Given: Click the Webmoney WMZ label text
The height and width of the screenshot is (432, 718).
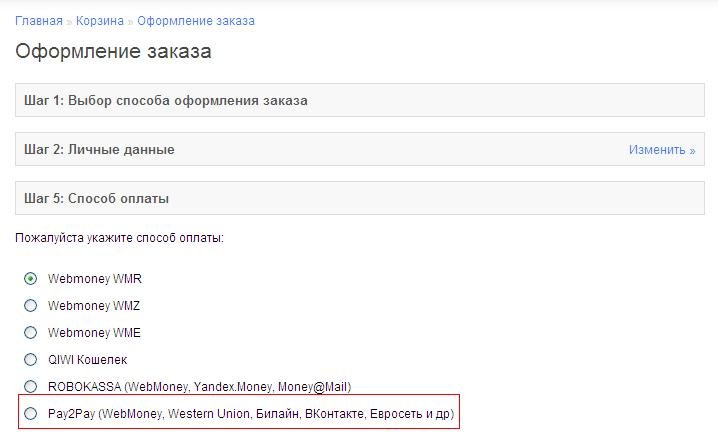Looking at the screenshot, I should pyautogui.click(x=87, y=306).
